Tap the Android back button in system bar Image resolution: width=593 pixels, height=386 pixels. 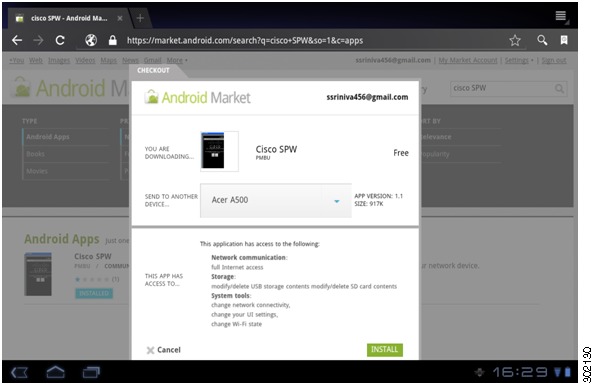click(x=19, y=372)
